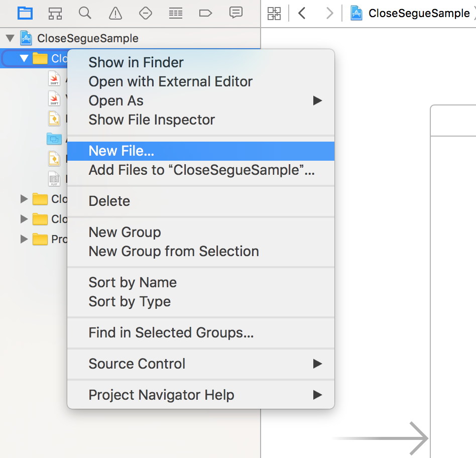The width and height of the screenshot is (476, 458).
Task: Choose Add Files to "CloseSegueSample"...
Action: tap(201, 170)
